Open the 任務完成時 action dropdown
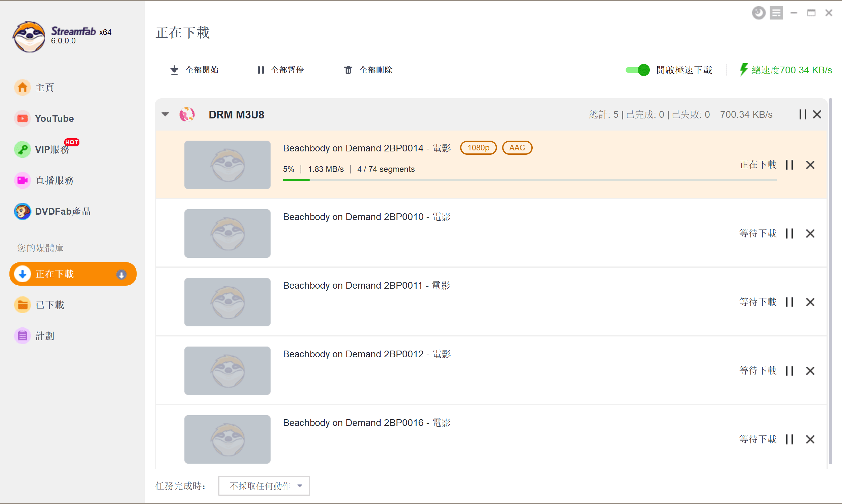842x504 pixels. pos(264,485)
